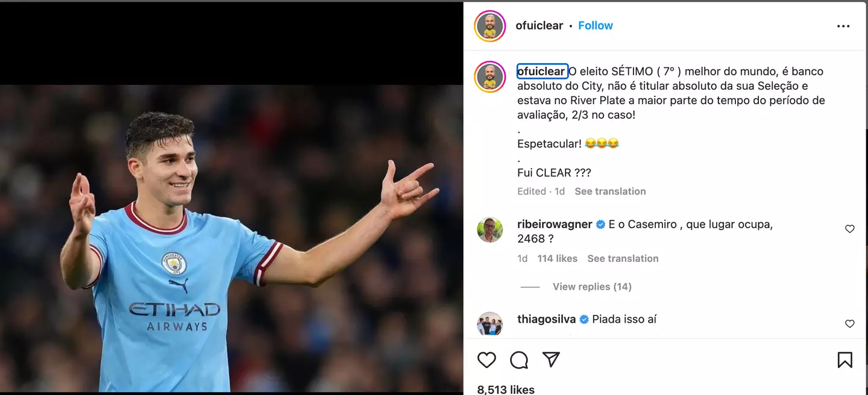See translation of ribeirowagner's comment
The width and height of the screenshot is (868, 395).
click(623, 258)
